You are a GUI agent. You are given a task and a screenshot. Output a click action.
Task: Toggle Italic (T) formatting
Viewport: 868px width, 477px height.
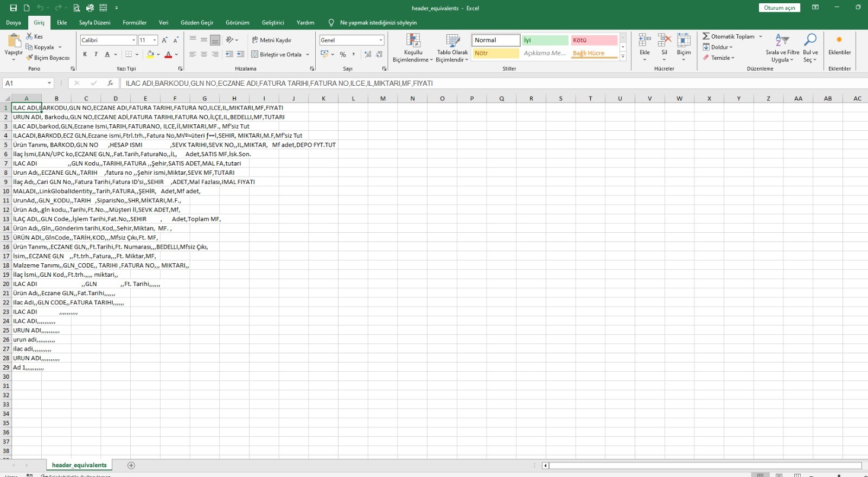96,54
